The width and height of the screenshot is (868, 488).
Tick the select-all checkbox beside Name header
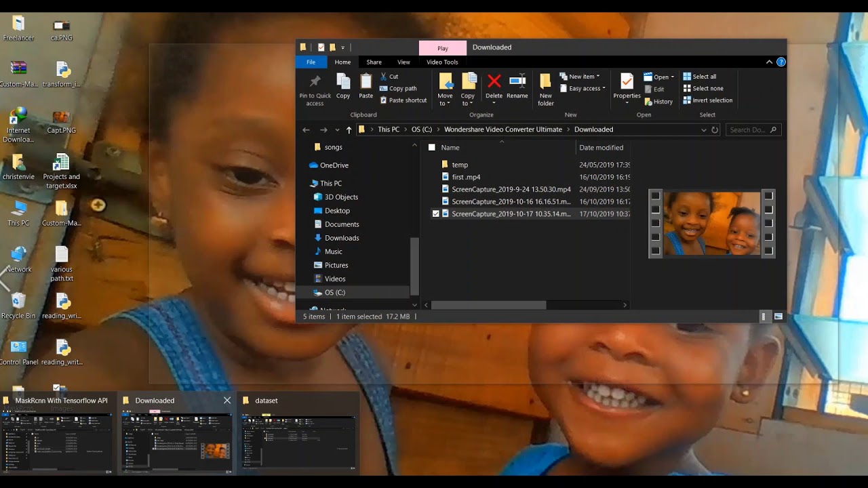[x=431, y=147]
